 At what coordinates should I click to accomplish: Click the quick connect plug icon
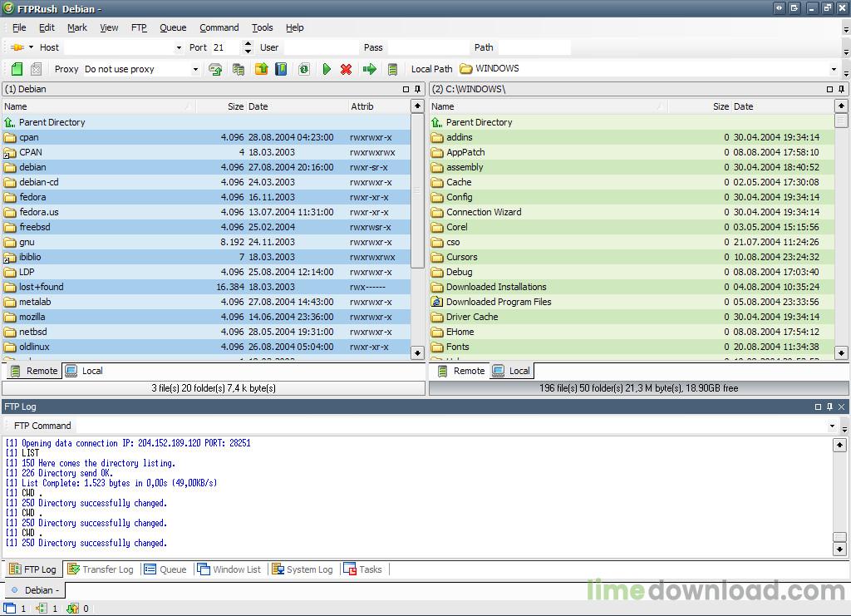tap(17, 47)
